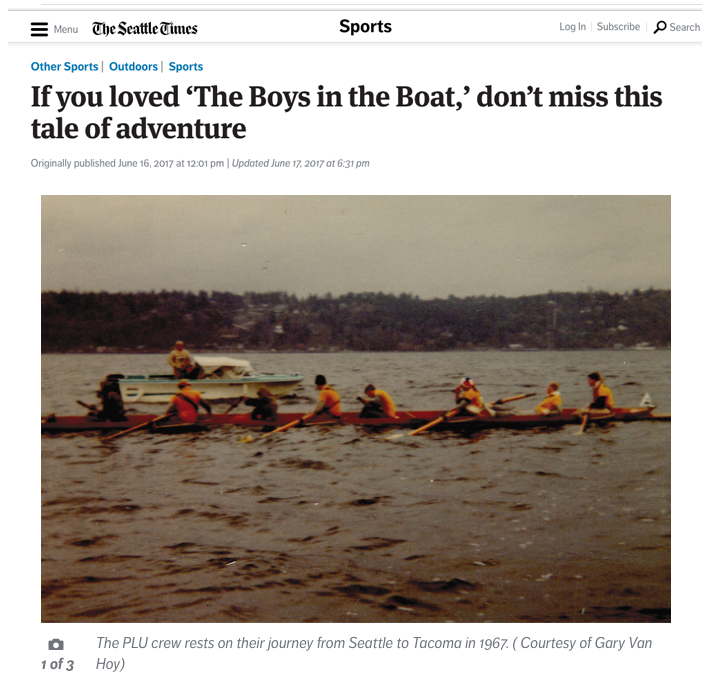This screenshot has width=708, height=681.
Task: Click the Updated June 17 timestamp
Action: point(301,163)
